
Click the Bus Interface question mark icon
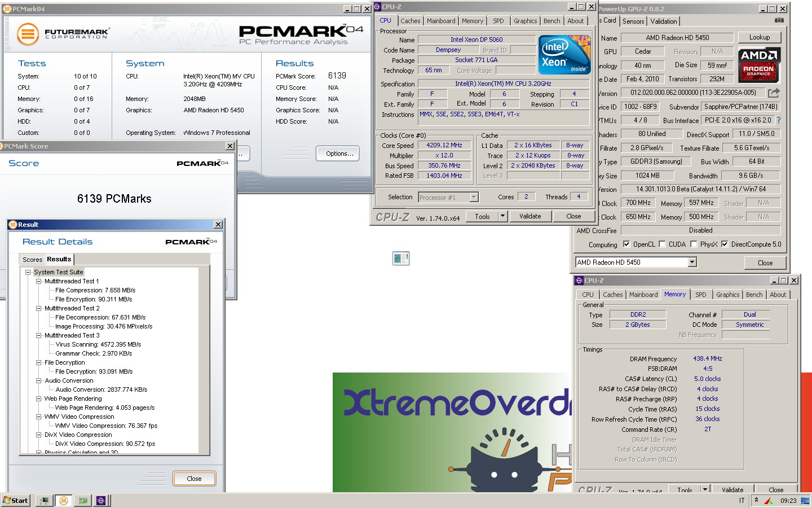coord(779,120)
